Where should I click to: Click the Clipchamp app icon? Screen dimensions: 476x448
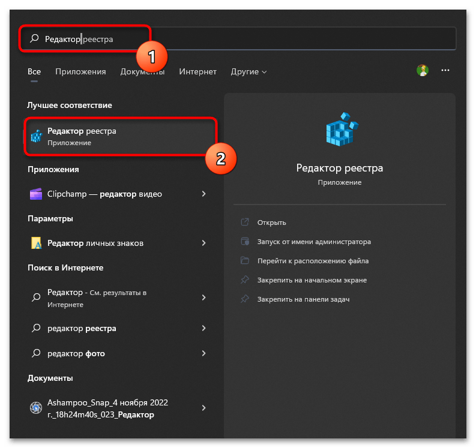click(36, 194)
